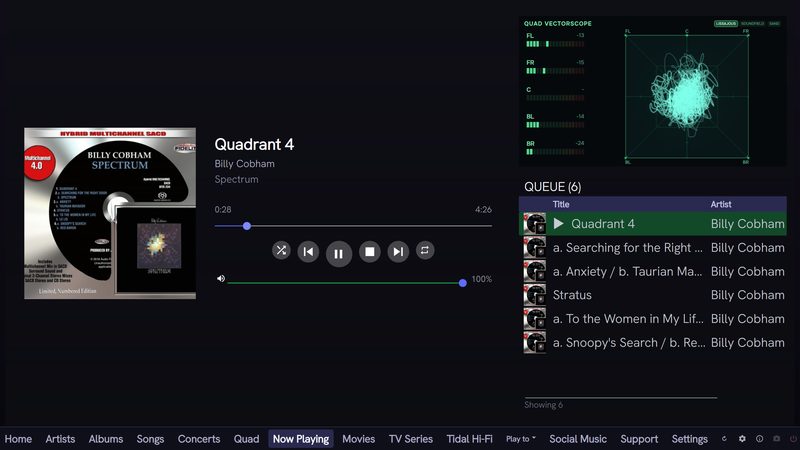The height and width of the screenshot is (450, 800).
Task: Click thumbnail for 'a. To the Women' row
Action: 535,319
